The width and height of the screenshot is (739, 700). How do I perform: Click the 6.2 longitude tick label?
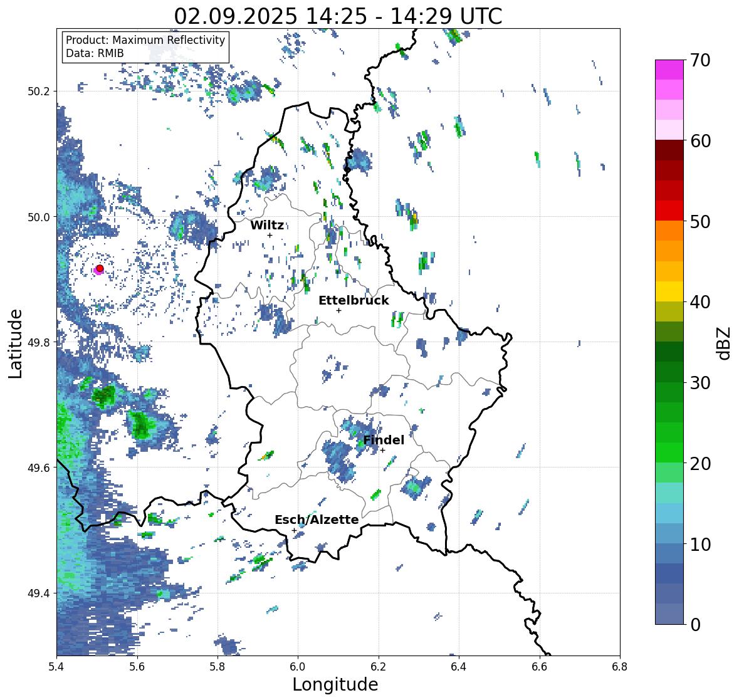click(379, 667)
